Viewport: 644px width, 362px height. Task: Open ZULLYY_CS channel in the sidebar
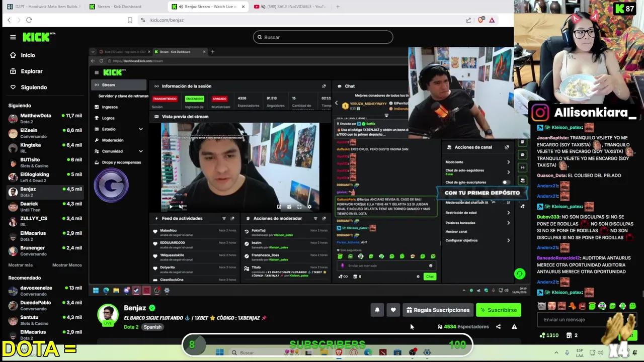[45, 221]
